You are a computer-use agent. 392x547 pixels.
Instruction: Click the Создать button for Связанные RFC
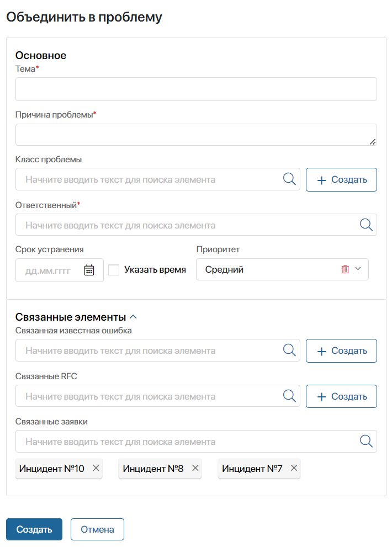point(341,396)
